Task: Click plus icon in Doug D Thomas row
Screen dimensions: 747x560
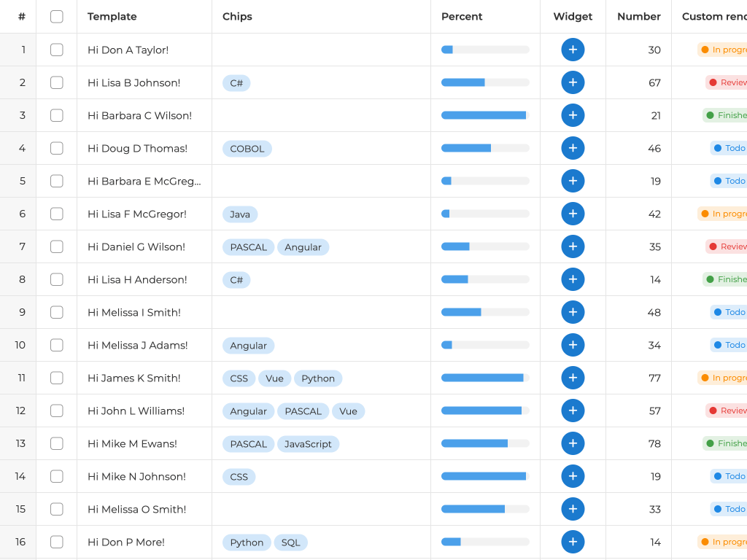Action: point(573,148)
